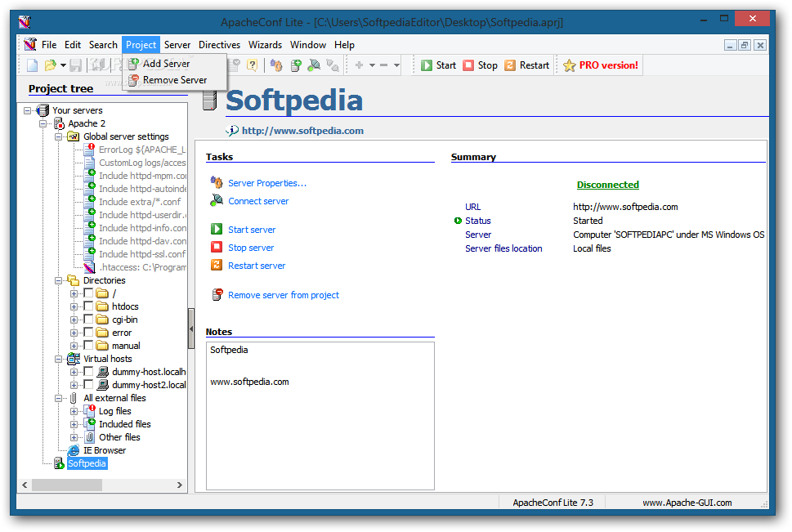Click the ApacheConf feather icon in menu bar

point(30,44)
